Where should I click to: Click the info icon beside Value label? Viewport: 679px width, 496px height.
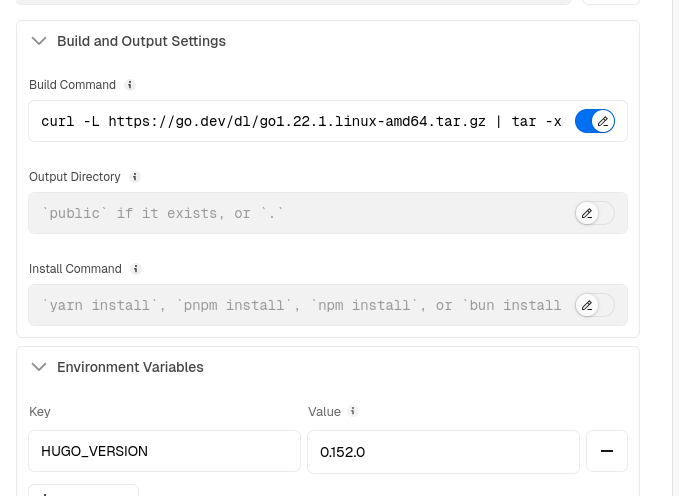click(353, 411)
